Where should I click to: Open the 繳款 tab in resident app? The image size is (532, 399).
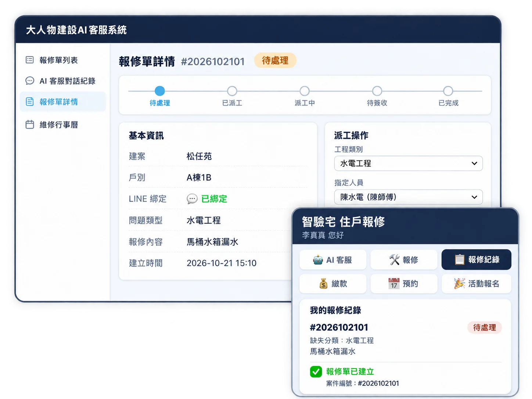pyautogui.click(x=333, y=284)
